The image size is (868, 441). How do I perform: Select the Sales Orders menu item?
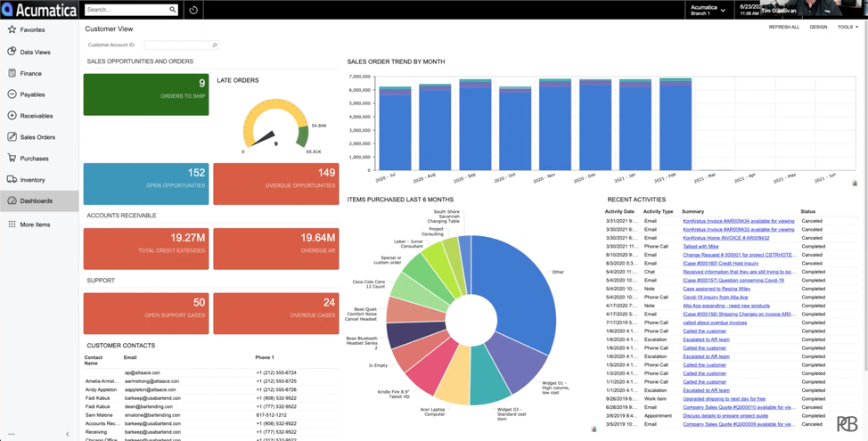[39, 137]
